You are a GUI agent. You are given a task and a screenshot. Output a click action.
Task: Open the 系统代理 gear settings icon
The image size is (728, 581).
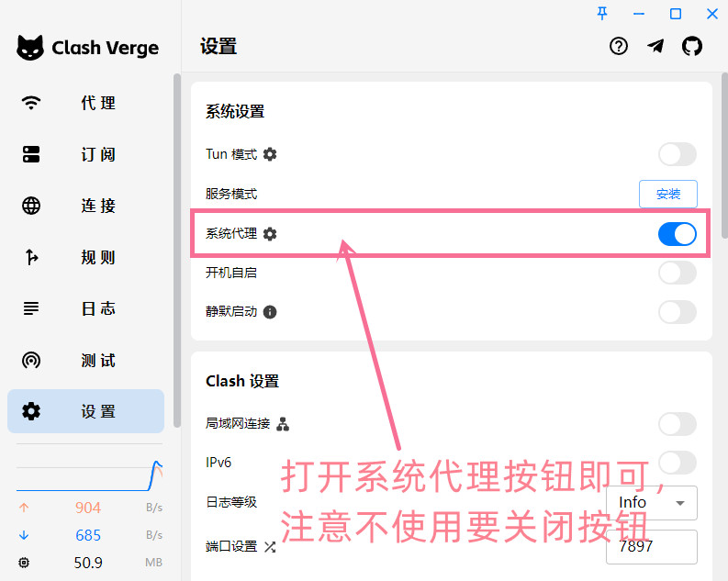tap(270, 234)
